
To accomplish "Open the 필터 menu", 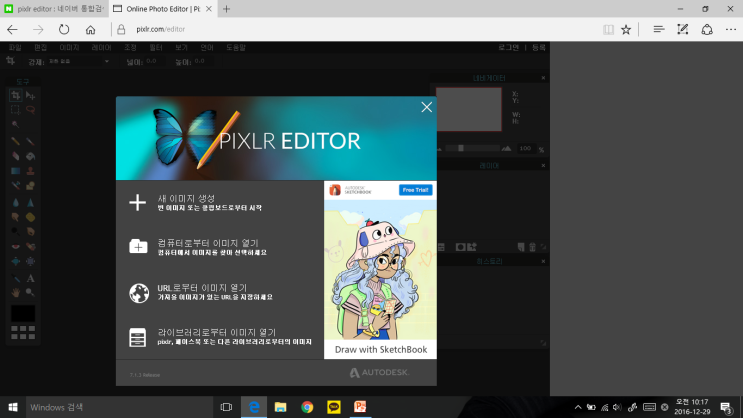I will pyautogui.click(x=156, y=47).
